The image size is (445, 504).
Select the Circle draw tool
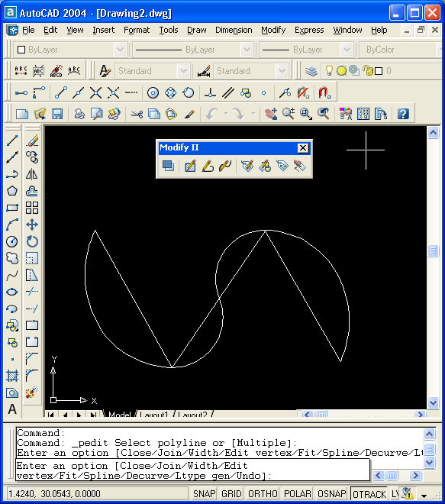12,241
